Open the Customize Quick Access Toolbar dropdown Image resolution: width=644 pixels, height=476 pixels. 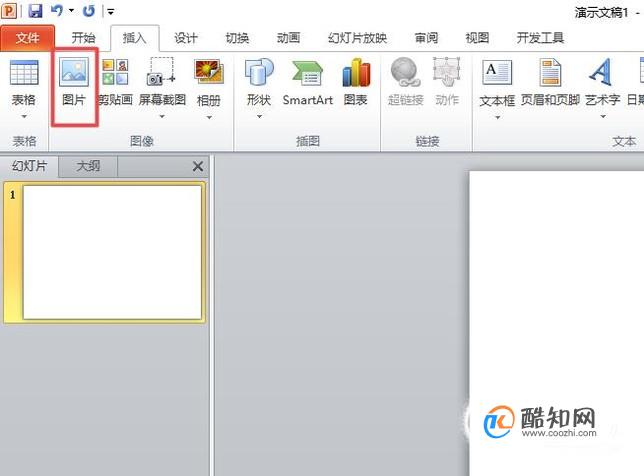(x=110, y=11)
